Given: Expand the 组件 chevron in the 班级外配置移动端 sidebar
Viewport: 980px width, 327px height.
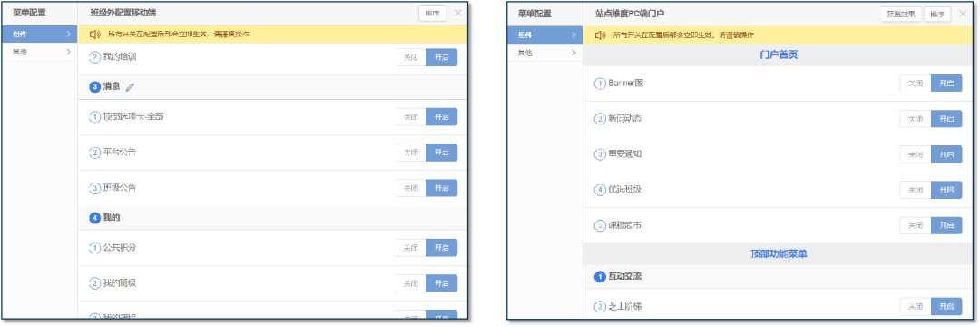Looking at the screenshot, I should coord(68,34).
